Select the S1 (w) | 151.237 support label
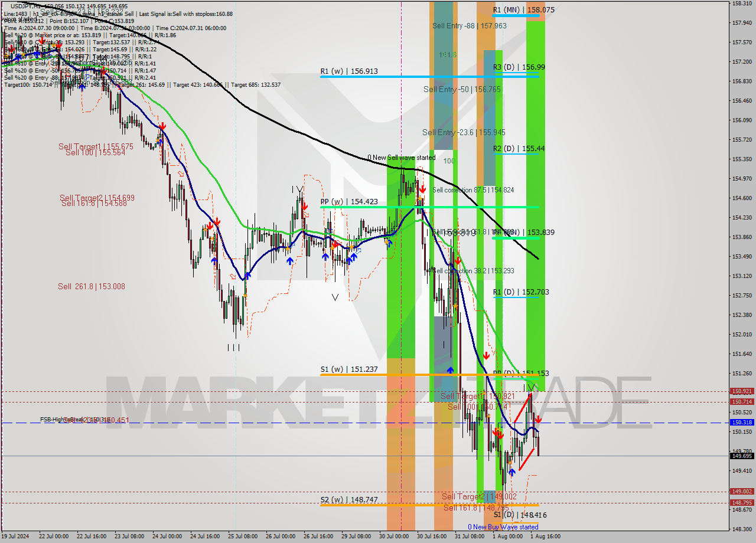This screenshot has height=543, width=756. point(349,370)
